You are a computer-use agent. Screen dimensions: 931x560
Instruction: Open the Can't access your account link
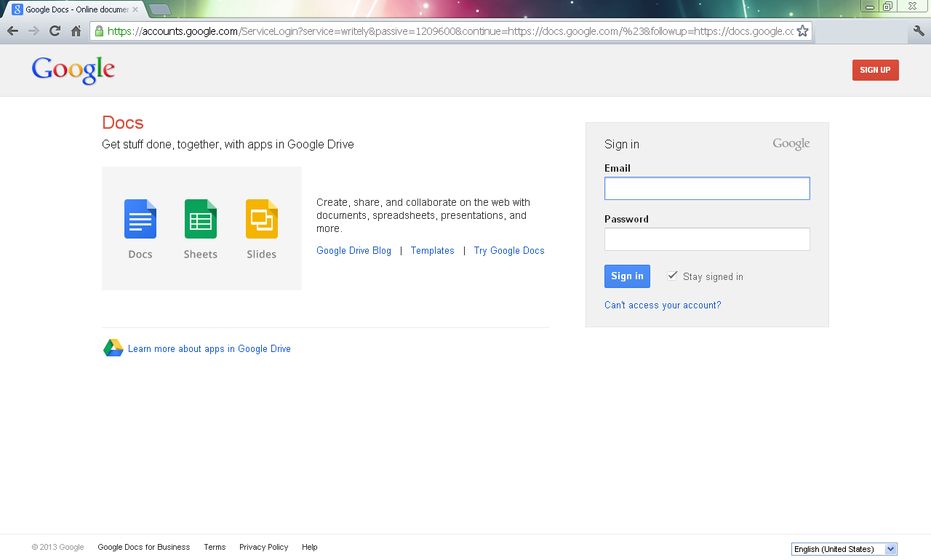(663, 305)
